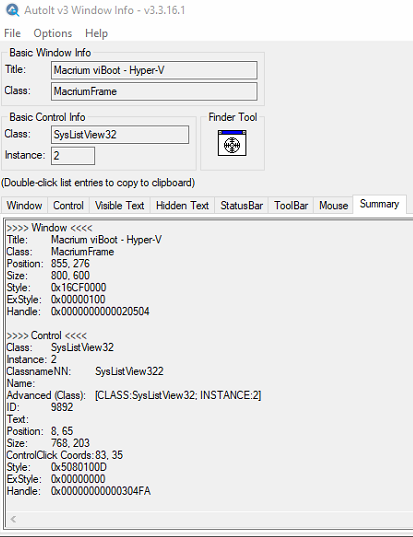This screenshot has height=537, width=413.
Task: Select the Advanced (Class) line in summary
Action: click(x=134, y=396)
